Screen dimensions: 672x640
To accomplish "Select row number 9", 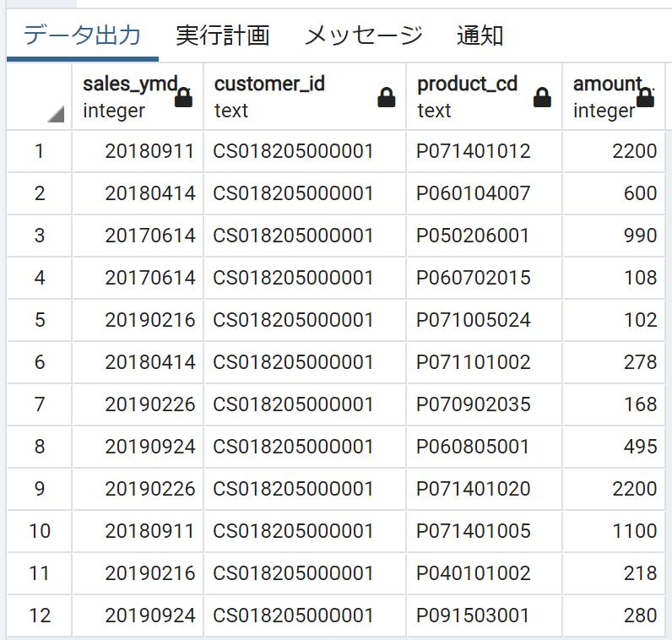I will tap(39, 489).
